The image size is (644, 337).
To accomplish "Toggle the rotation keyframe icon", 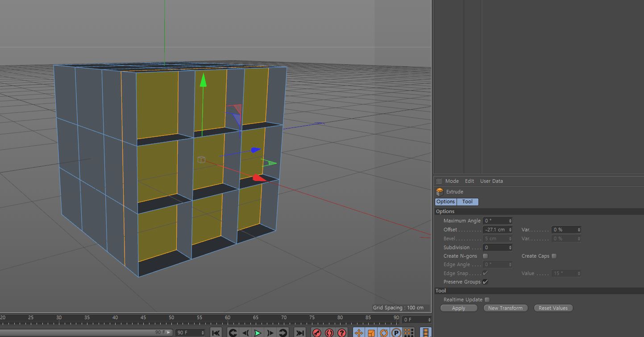I will (383, 333).
